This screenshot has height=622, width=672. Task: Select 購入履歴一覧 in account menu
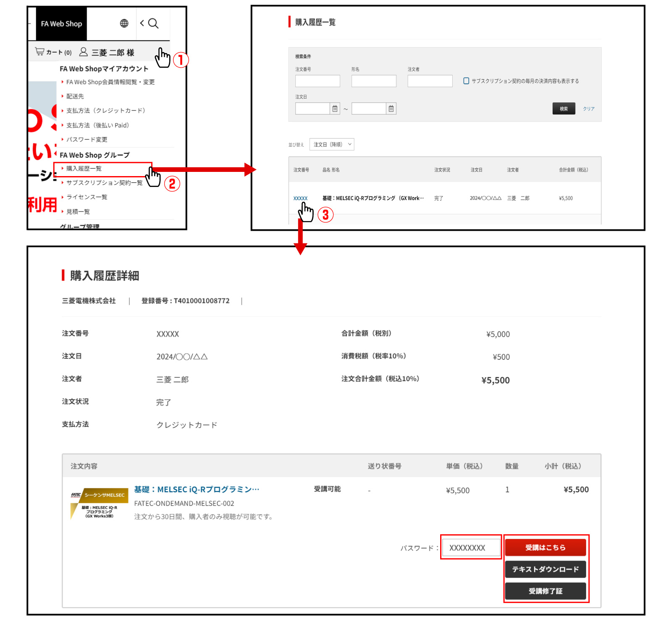(84, 169)
